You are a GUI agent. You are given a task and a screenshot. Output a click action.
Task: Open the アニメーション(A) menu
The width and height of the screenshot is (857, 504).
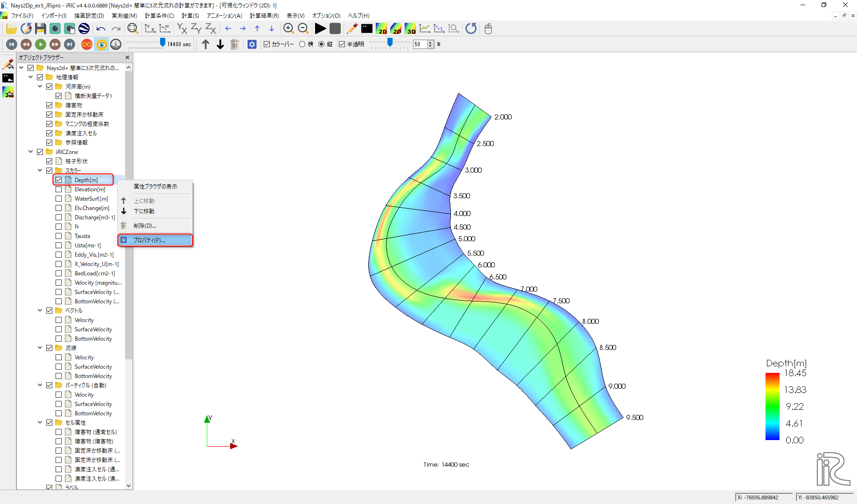click(225, 16)
